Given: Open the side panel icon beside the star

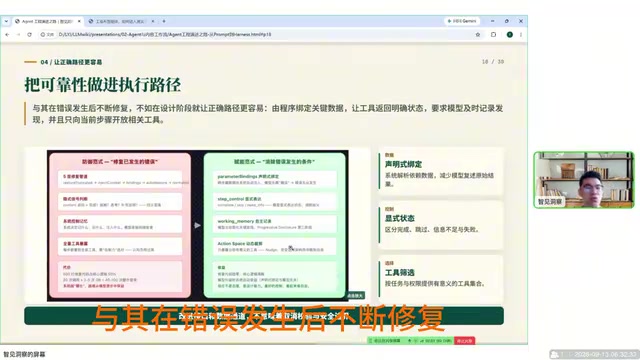Looking at the screenshot, I should pos(493,35).
